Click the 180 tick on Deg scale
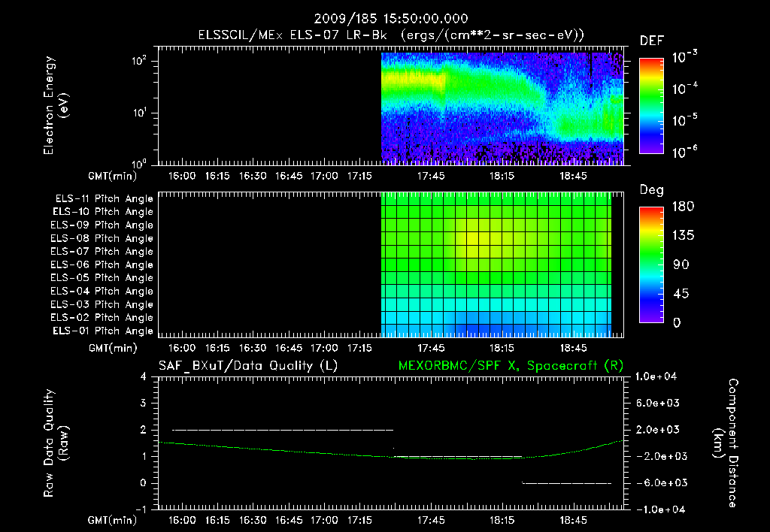 click(x=683, y=206)
